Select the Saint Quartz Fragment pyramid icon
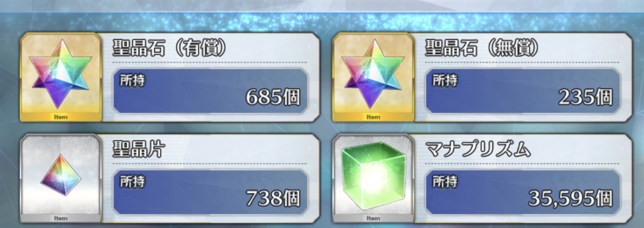The width and height of the screenshot is (644, 228). click(61, 175)
